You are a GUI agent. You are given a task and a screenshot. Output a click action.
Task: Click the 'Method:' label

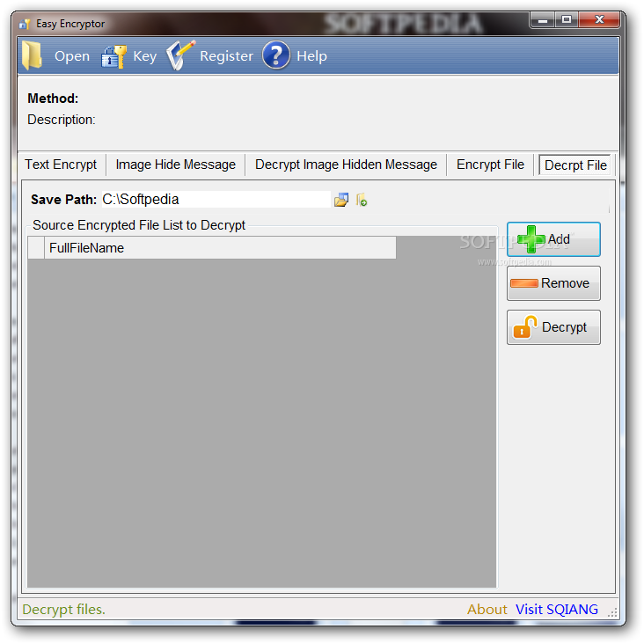tap(53, 99)
